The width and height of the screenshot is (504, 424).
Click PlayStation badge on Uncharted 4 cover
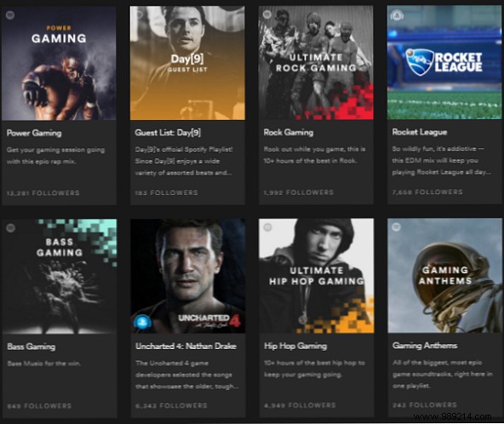tap(143, 321)
